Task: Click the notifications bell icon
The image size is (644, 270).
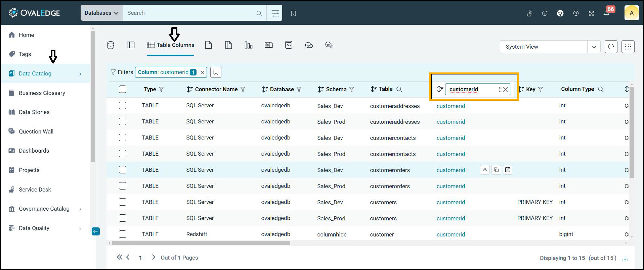Action: [607, 13]
